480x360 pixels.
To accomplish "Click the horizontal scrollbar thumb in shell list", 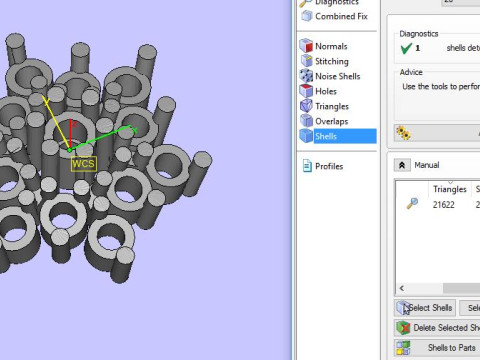I will [x=461, y=288].
